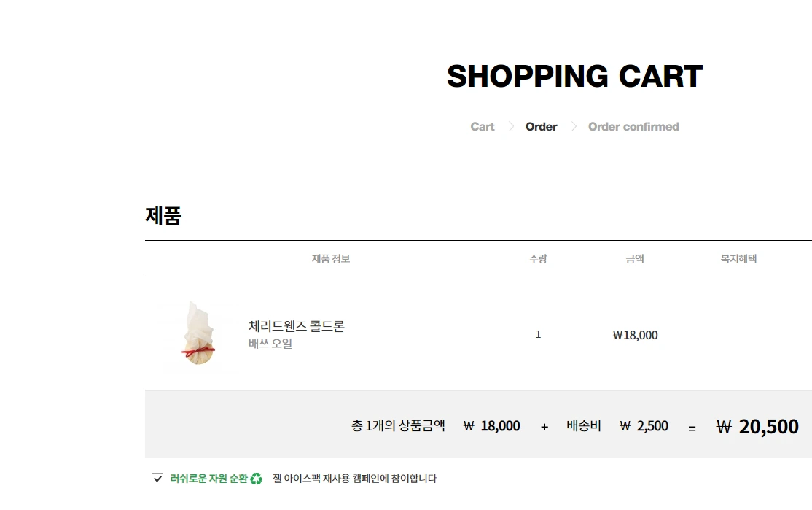The width and height of the screenshot is (812, 510).
Task: Click the SHOPPING CART page title
Action: click(575, 75)
